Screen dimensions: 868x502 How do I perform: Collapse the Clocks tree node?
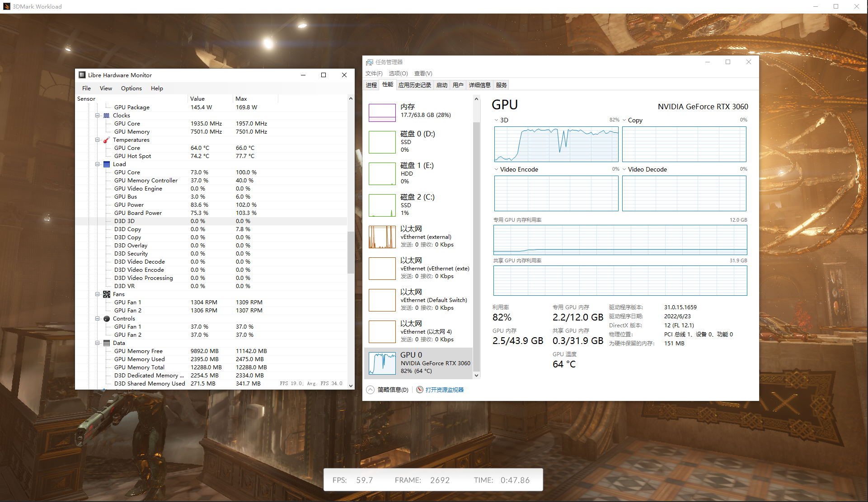(x=97, y=116)
